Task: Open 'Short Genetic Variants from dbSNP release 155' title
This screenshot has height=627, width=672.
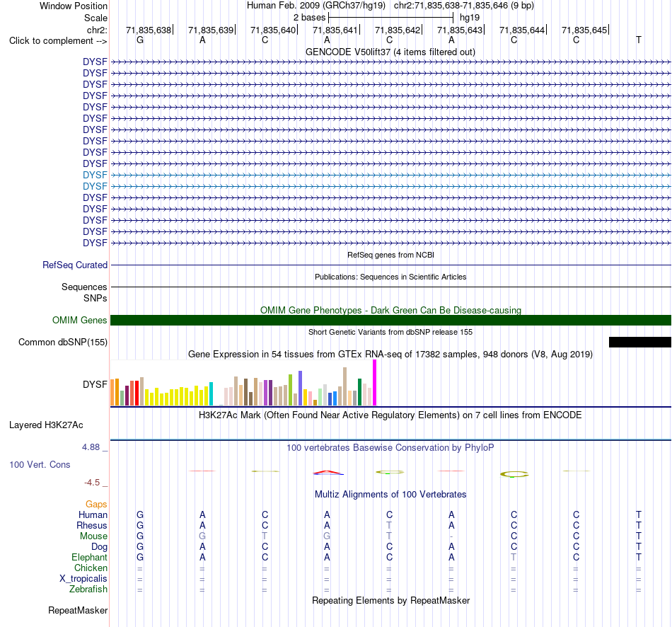Action: (x=390, y=332)
